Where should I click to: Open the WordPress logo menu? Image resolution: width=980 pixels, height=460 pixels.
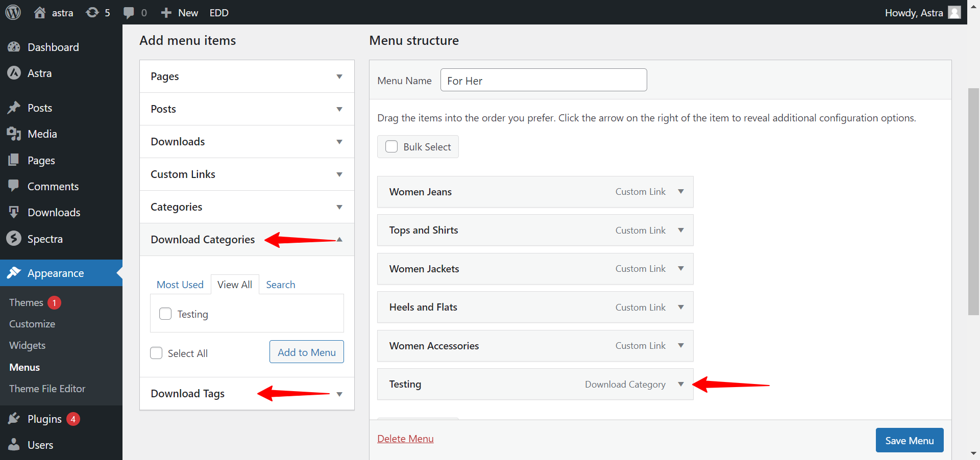click(12, 12)
